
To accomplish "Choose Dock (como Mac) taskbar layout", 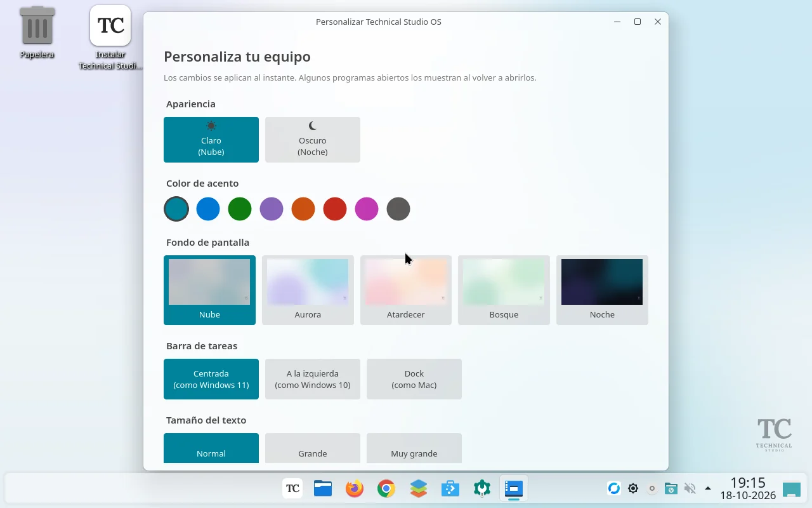I will 414,379.
